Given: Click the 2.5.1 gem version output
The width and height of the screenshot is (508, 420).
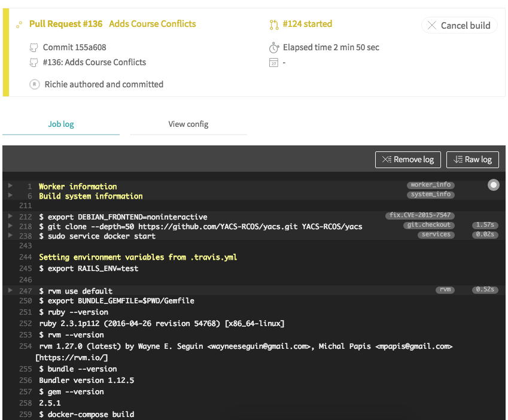Looking at the screenshot, I should coord(50,403).
